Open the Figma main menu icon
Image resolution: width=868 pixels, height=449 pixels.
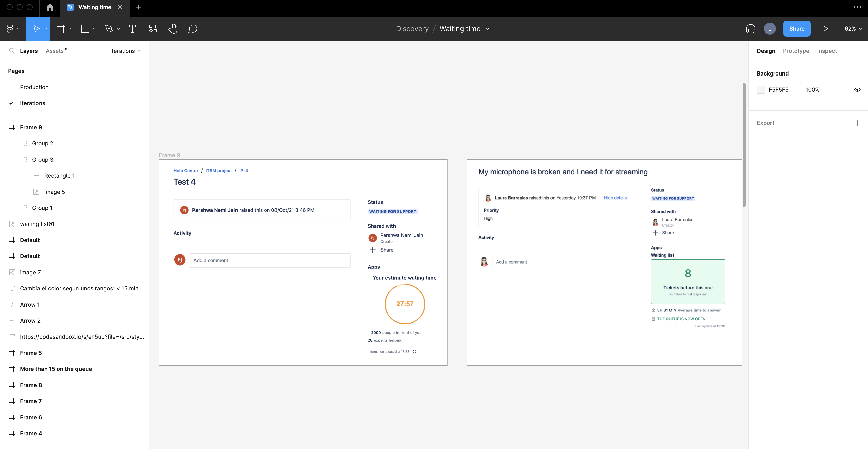(10, 29)
